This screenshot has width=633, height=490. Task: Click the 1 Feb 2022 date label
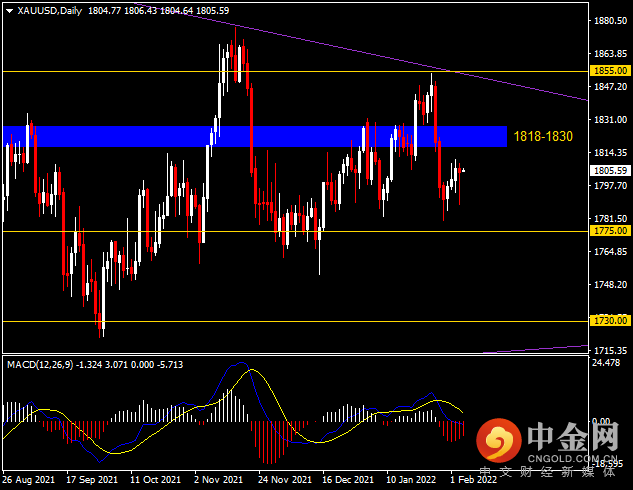(474, 480)
